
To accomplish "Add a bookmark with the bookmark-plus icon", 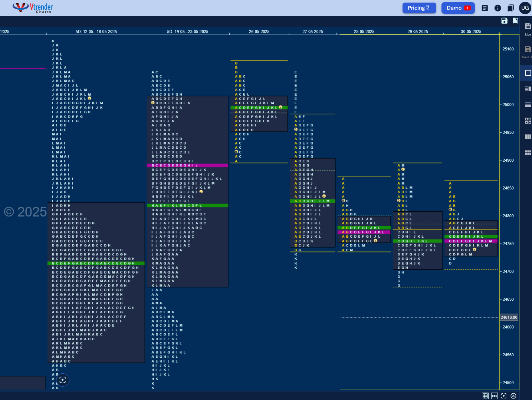I will point(515,21).
